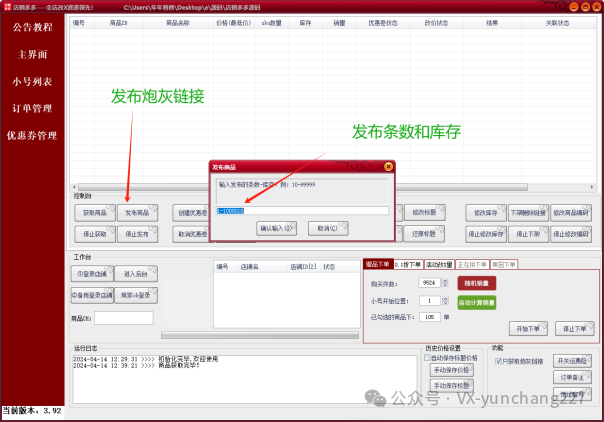This screenshot has width=604, height=422.
Task: Click the 手动保存价格 button
Action: (x=451, y=370)
